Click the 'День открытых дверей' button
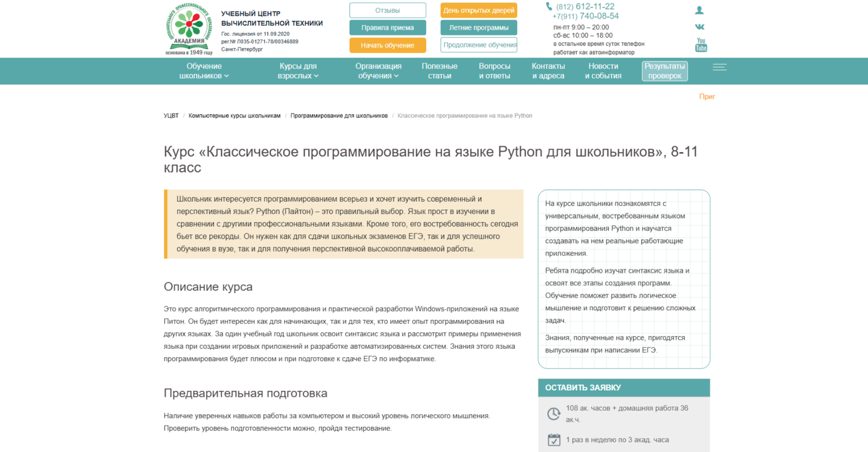868x452 pixels. point(478,10)
